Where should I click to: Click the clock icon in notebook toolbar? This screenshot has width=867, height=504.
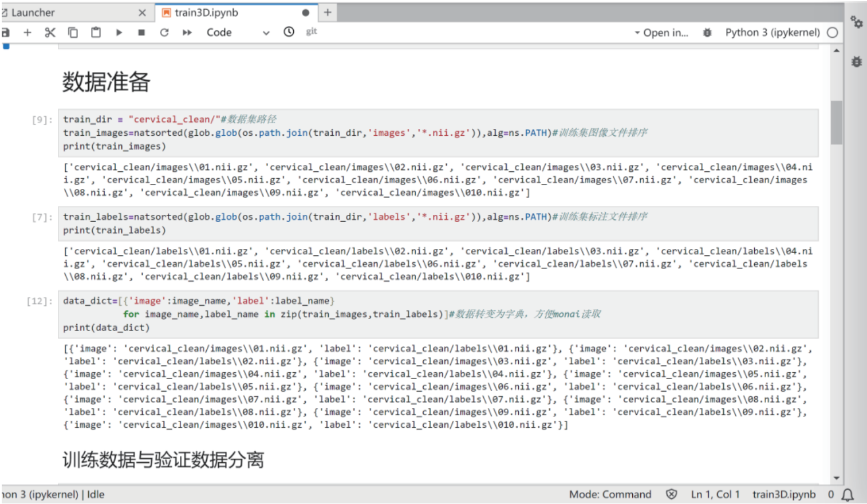click(x=289, y=32)
